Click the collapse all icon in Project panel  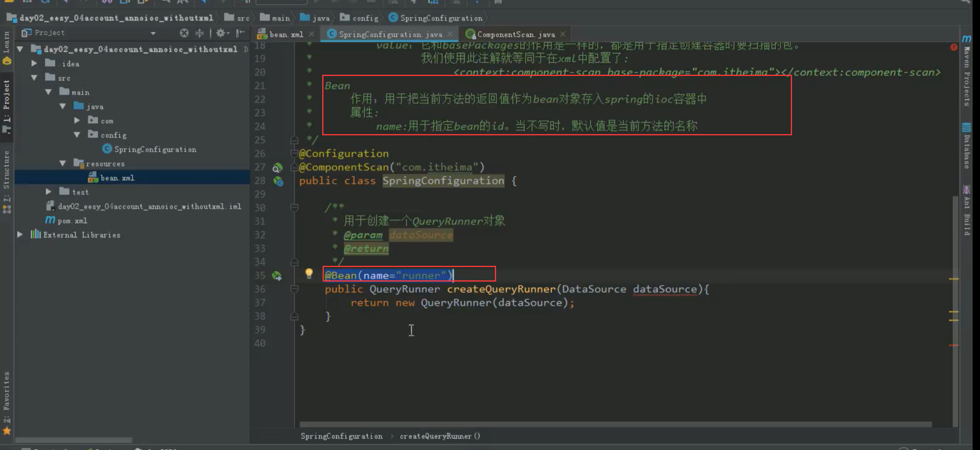[x=200, y=33]
